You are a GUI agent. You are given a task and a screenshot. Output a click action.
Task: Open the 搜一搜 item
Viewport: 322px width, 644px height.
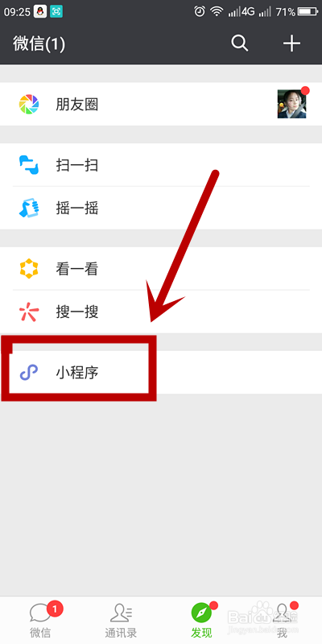tap(161, 312)
